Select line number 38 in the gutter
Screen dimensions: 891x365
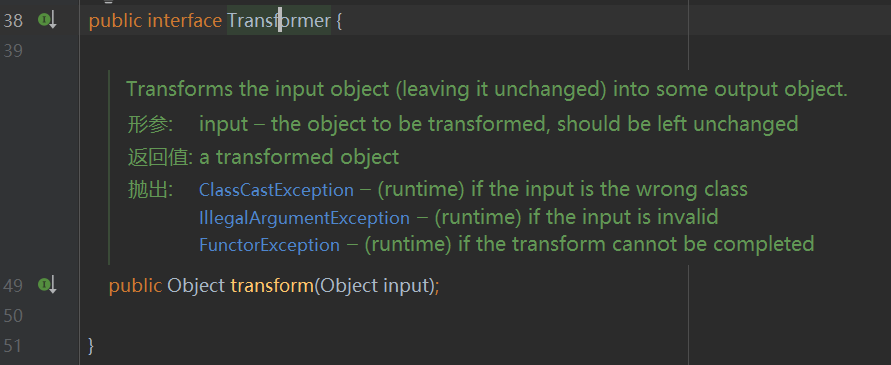pos(13,21)
